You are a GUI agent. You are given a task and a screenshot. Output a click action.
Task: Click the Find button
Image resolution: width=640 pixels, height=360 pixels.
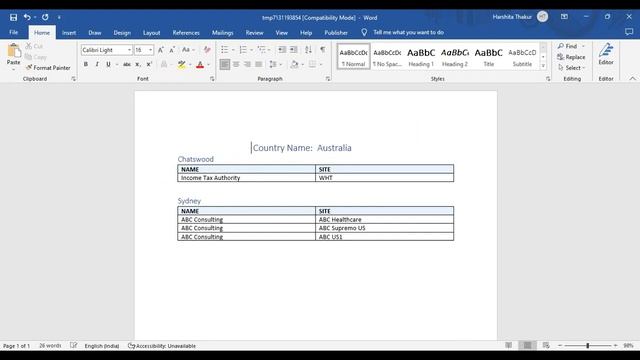pos(568,46)
